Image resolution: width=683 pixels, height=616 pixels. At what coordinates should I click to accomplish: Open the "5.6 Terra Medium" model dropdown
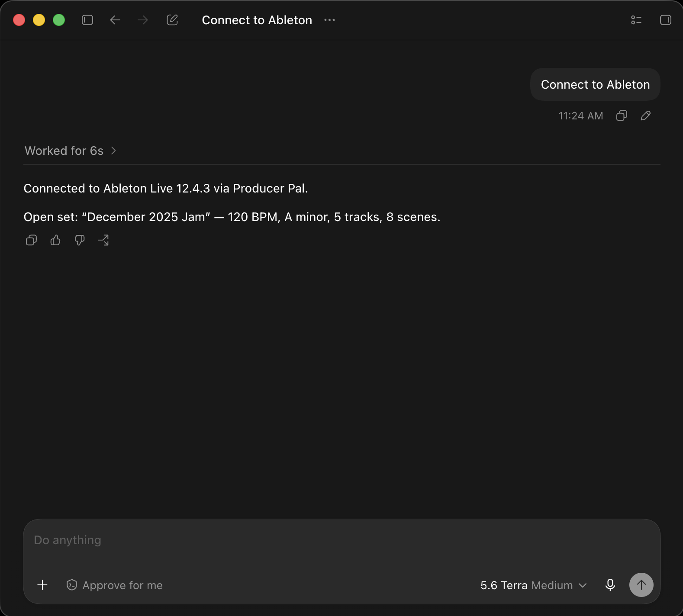(533, 585)
